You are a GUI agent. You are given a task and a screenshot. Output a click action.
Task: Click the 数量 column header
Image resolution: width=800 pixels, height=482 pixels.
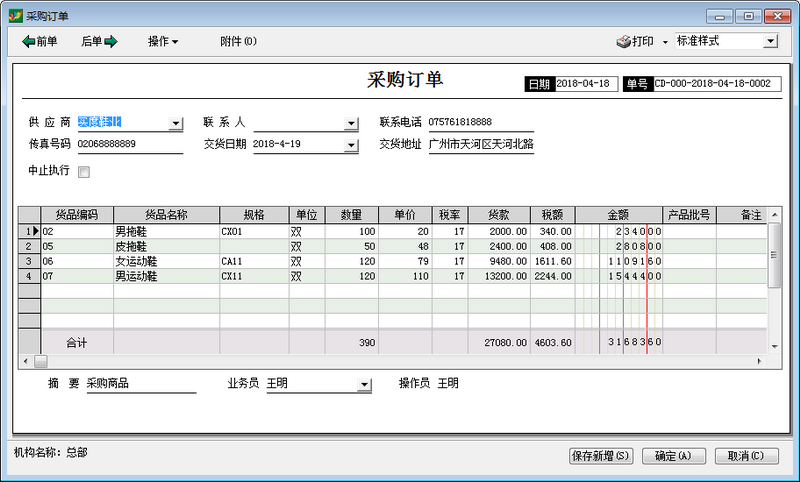[x=352, y=215]
